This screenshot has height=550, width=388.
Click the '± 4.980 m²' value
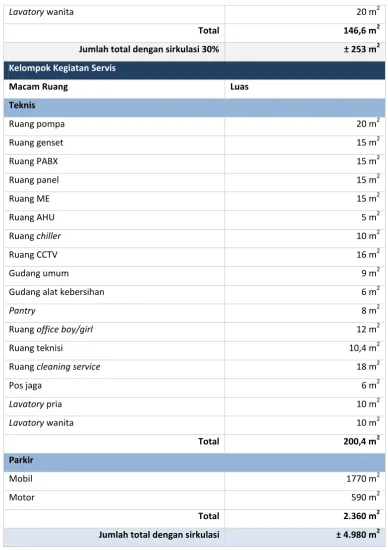(x=357, y=534)
